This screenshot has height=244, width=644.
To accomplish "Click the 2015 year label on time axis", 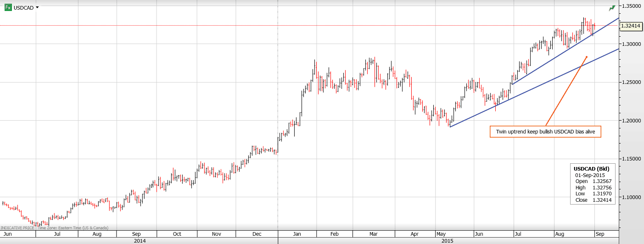I will 448,241.
